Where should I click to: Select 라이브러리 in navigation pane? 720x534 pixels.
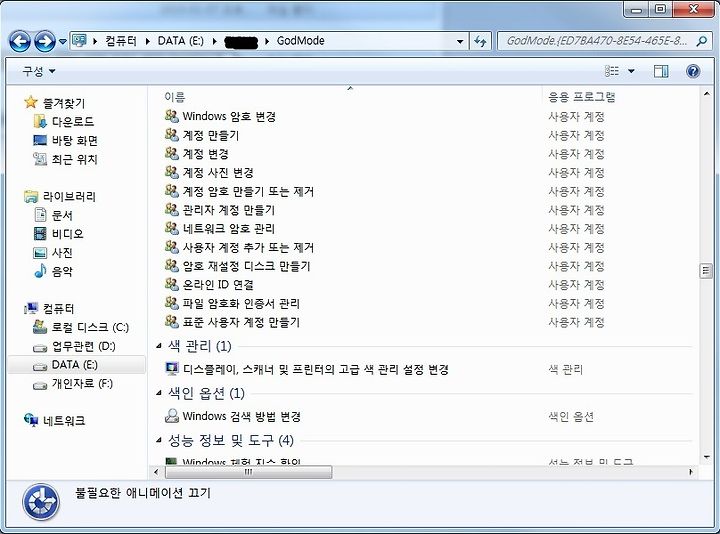(69, 197)
